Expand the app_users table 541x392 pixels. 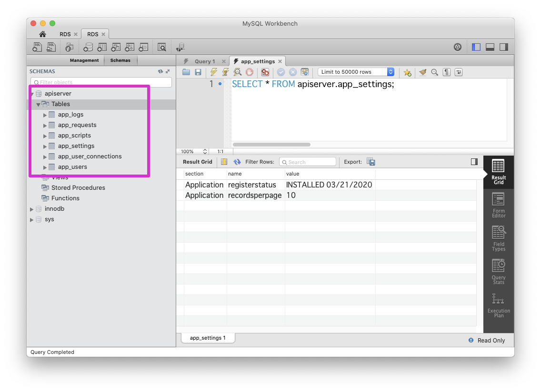(x=45, y=167)
